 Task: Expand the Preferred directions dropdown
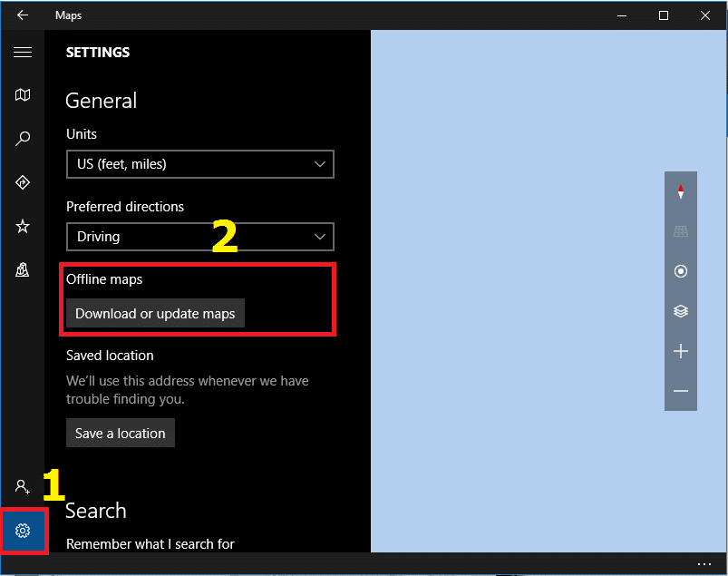click(x=200, y=237)
